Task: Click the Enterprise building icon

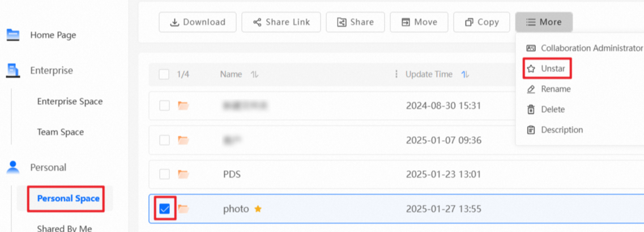Action: (x=12, y=70)
